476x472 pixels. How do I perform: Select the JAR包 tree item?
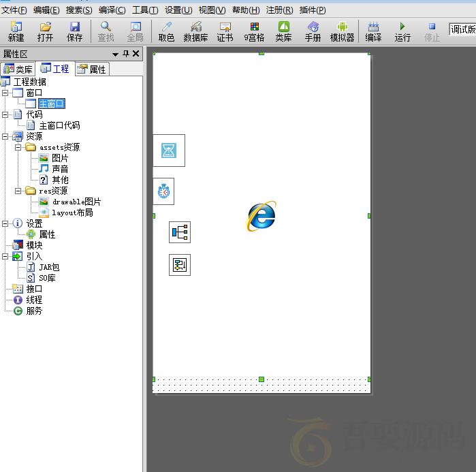coord(49,268)
